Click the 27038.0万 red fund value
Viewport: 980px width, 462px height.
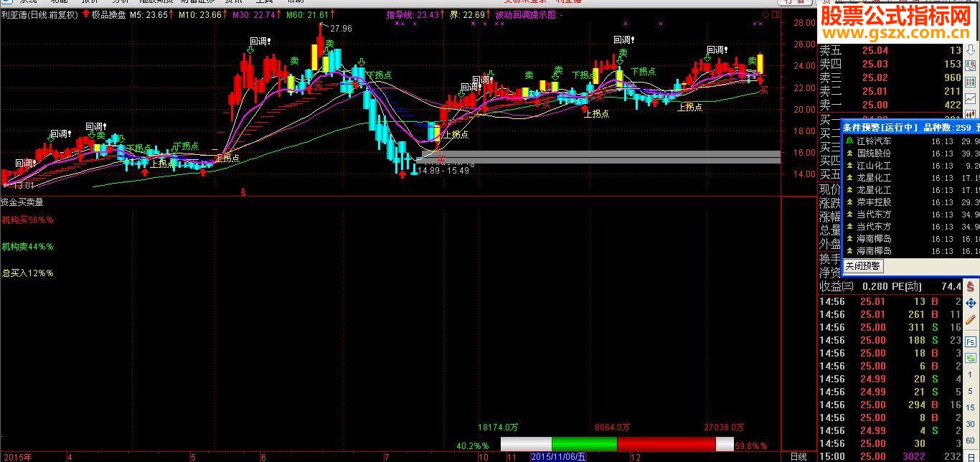point(724,427)
